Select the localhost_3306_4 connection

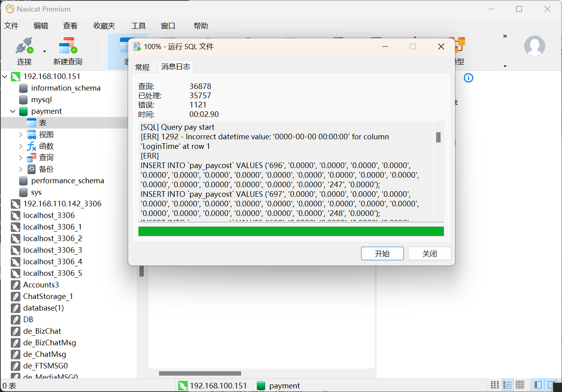(x=52, y=262)
